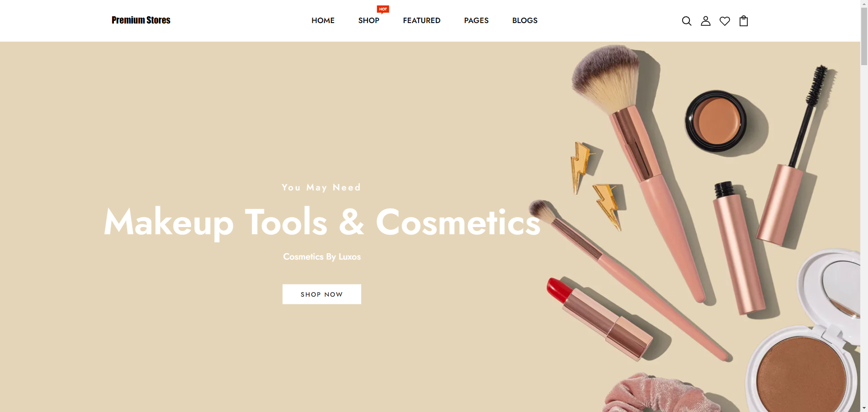Open the shopping bag cart icon
Screen dimensions: 868x412
[x=743, y=21]
